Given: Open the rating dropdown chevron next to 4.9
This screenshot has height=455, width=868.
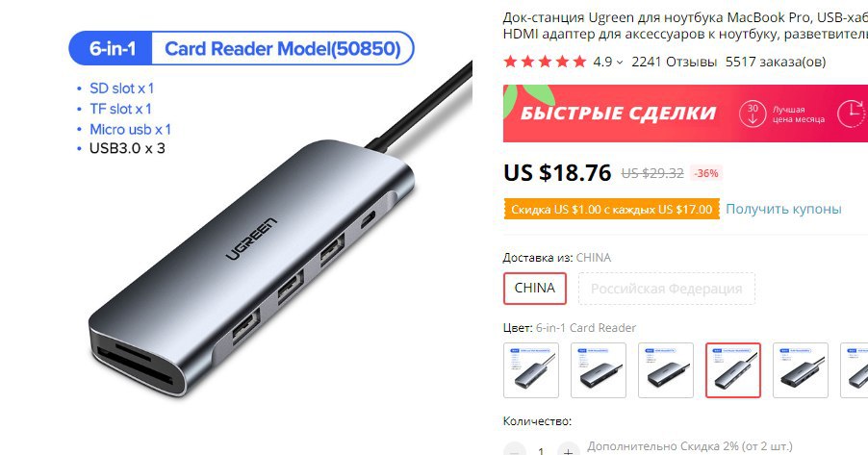Looking at the screenshot, I should pyautogui.click(x=620, y=63).
